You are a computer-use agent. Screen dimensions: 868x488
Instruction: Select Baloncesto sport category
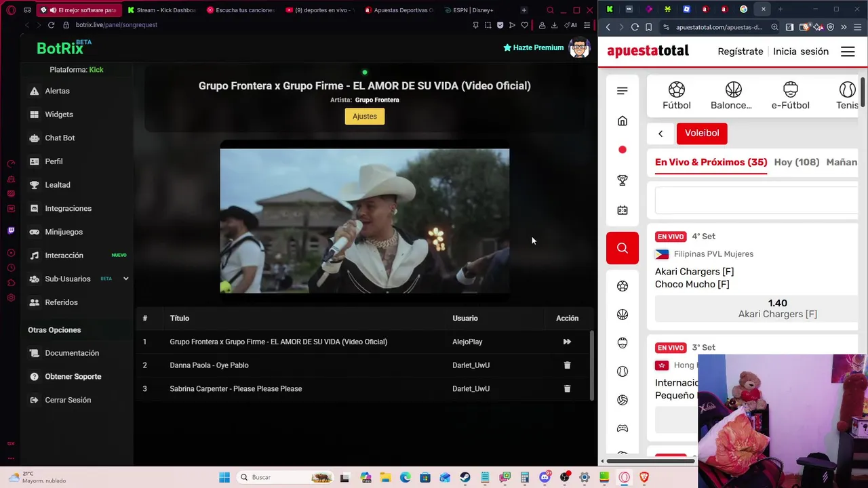coord(732,96)
